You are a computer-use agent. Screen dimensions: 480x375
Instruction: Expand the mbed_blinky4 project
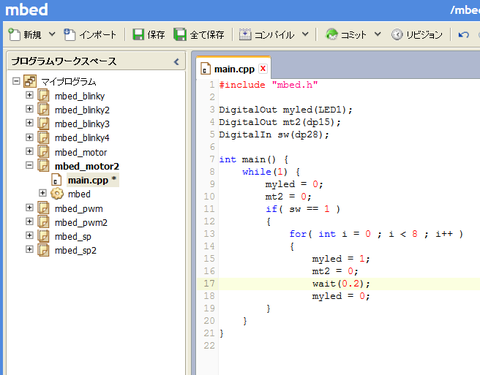[29, 137]
